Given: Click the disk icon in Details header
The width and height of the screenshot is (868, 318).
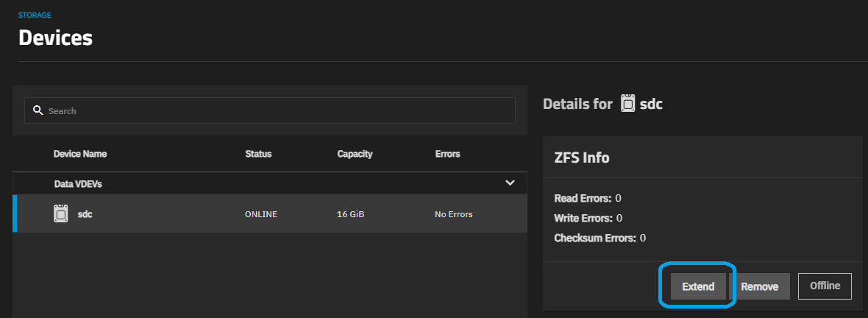Looking at the screenshot, I should pos(627,104).
